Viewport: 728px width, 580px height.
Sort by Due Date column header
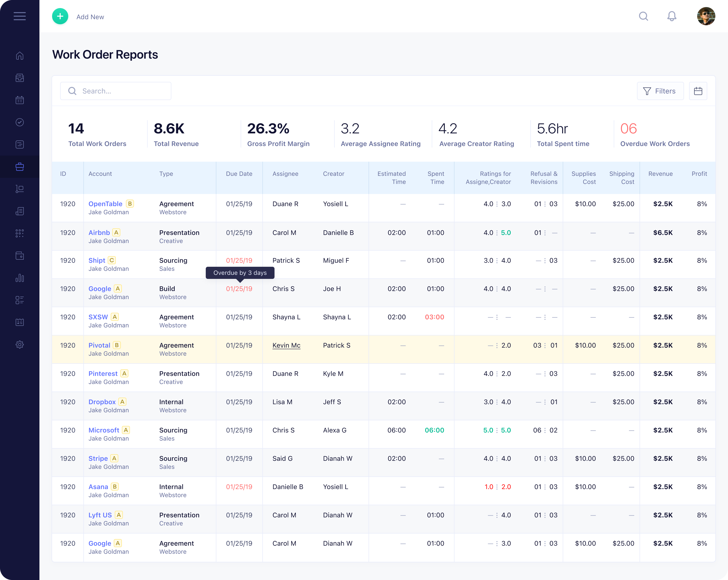(x=239, y=174)
